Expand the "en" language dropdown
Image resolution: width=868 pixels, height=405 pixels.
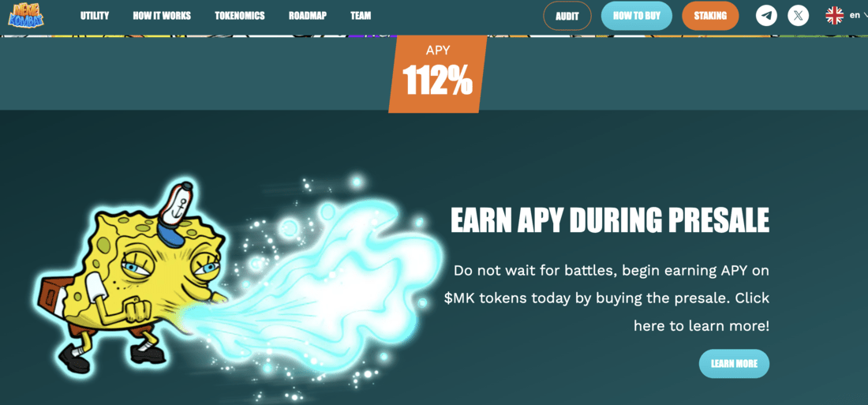858,16
